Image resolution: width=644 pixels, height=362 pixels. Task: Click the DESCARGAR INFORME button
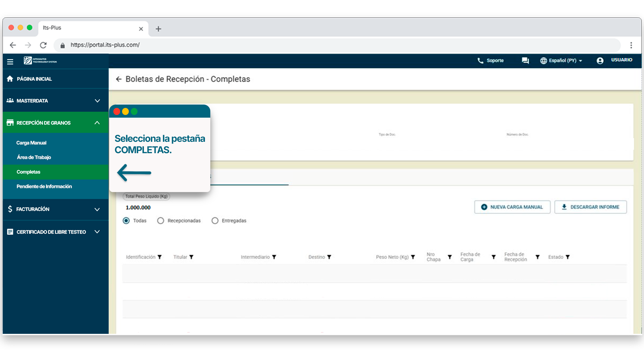pyautogui.click(x=590, y=207)
